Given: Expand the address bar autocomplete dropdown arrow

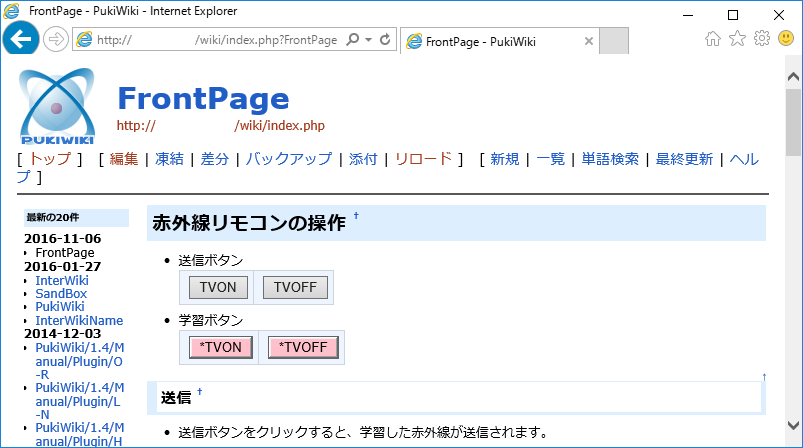Looking at the screenshot, I should 369,40.
